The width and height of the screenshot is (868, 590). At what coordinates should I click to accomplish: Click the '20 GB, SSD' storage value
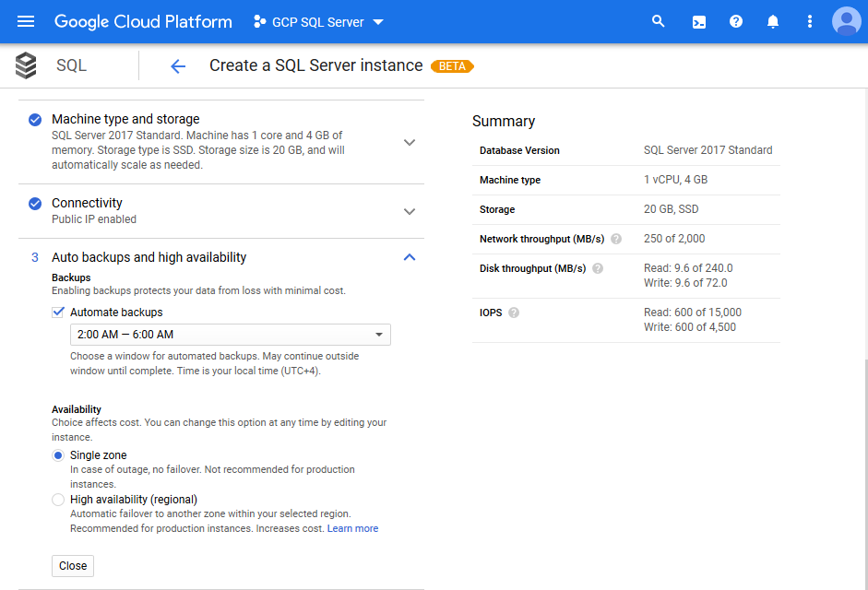(671, 209)
